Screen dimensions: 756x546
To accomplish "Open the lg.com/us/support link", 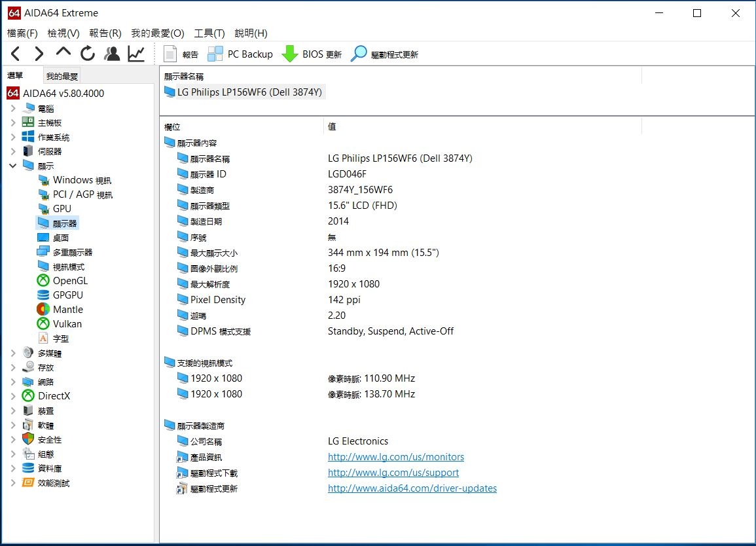I will [393, 473].
